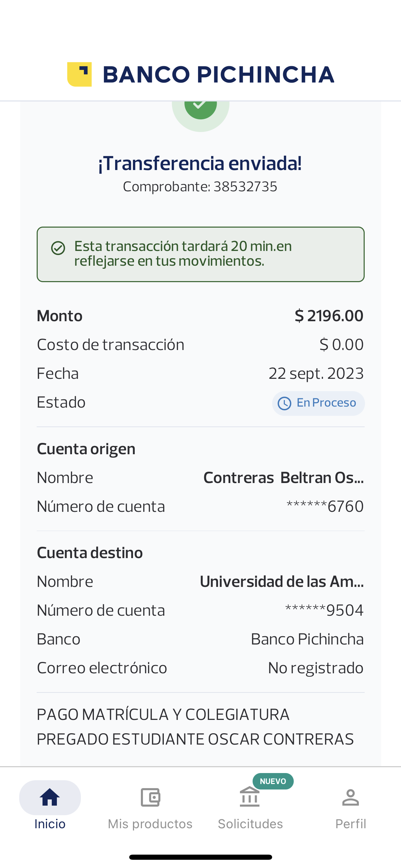Open the Mis productos tab label
The height and width of the screenshot is (868, 401).
pyautogui.click(x=150, y=824)
